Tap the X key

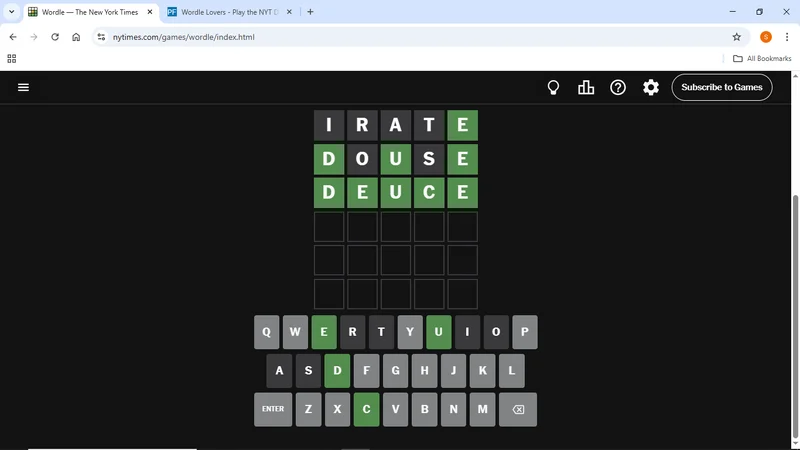coord(337,409)
